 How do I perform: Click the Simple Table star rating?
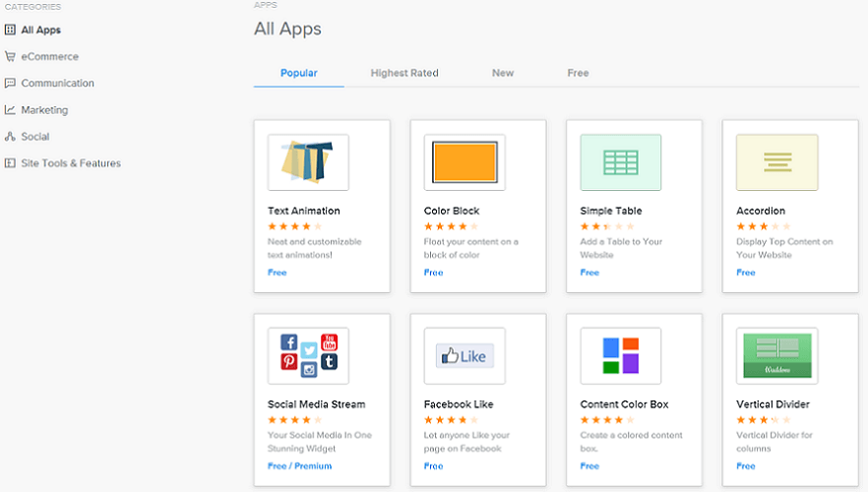point(607,226)
